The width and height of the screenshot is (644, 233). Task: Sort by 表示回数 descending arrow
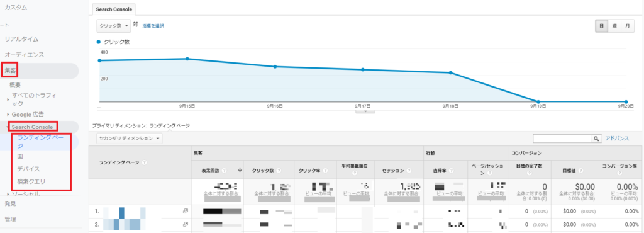point(240,170)
